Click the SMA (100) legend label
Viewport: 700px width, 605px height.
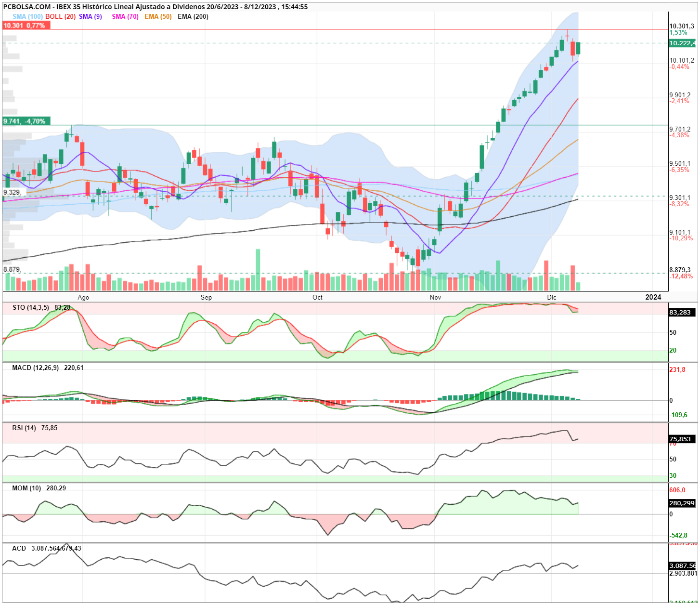(27, 16)
